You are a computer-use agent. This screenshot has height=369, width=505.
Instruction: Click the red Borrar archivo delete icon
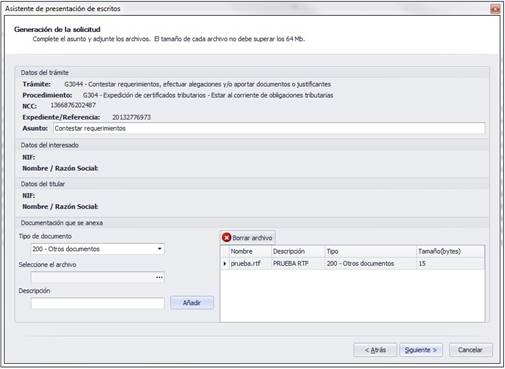tap(227, 237)
